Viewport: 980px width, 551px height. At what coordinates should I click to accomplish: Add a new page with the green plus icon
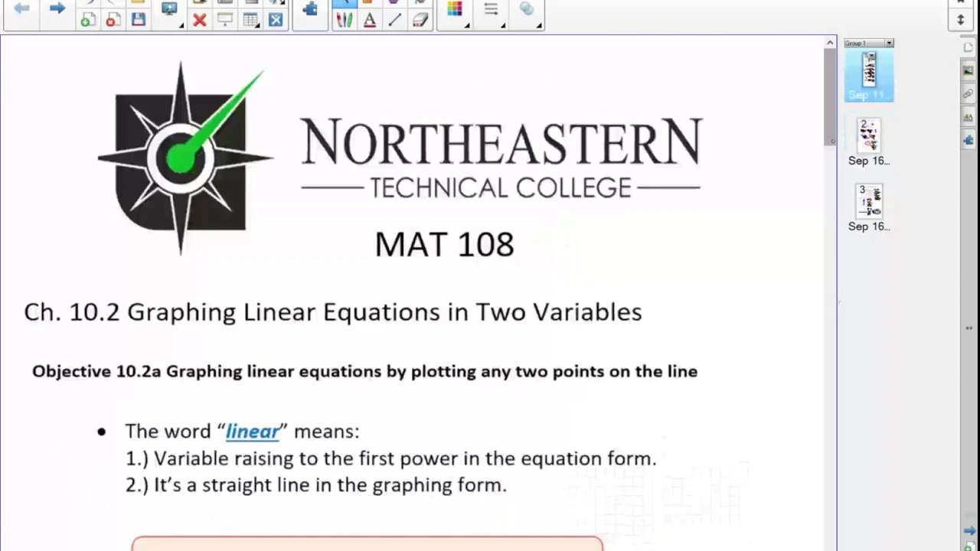[88, 20]
